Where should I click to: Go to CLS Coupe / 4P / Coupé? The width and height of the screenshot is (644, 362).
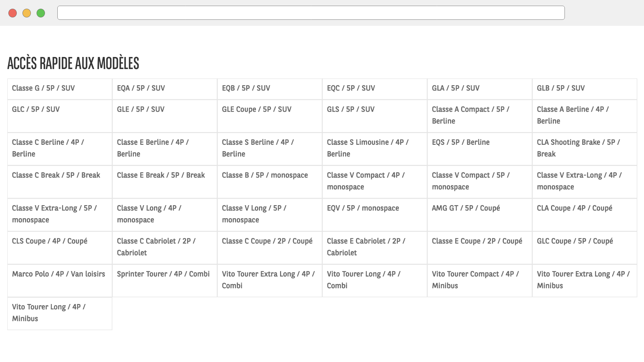click(x=50, y=241)
